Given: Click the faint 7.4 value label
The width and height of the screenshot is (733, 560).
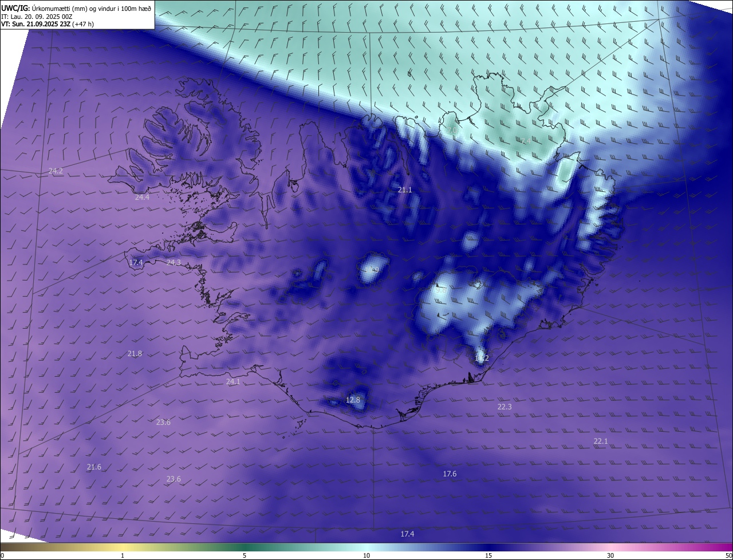Looking at the screenshot, I should [x=525, y=141].
